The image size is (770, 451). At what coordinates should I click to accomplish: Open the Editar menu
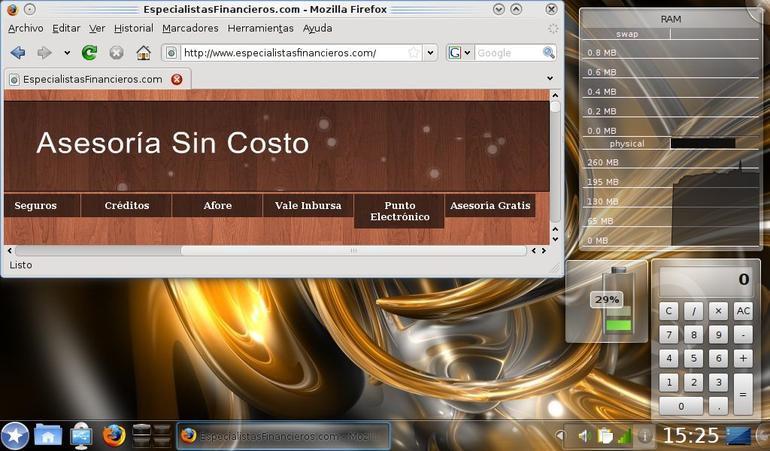click(66, 28)
